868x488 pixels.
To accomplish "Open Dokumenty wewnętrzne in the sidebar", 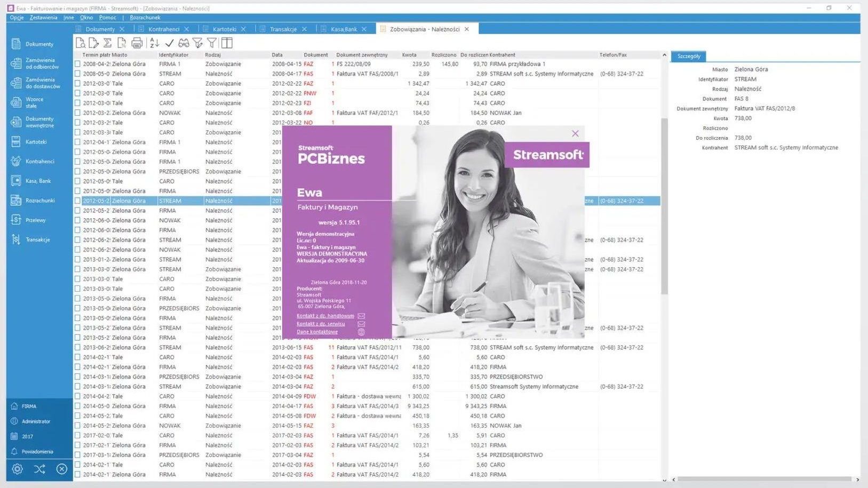I will tap(39, 122).
